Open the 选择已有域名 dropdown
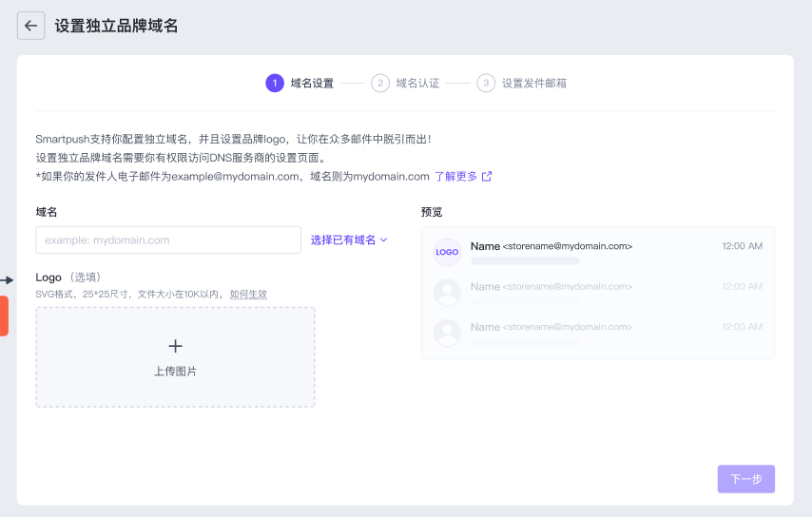The width and height of the screenshot is (812, 517). [349, 240]
